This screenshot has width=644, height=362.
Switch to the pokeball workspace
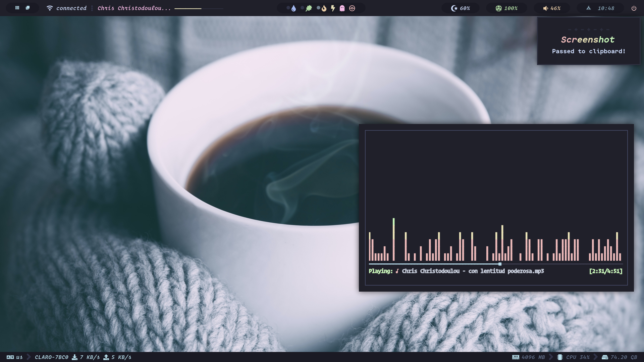click(352, 8)
